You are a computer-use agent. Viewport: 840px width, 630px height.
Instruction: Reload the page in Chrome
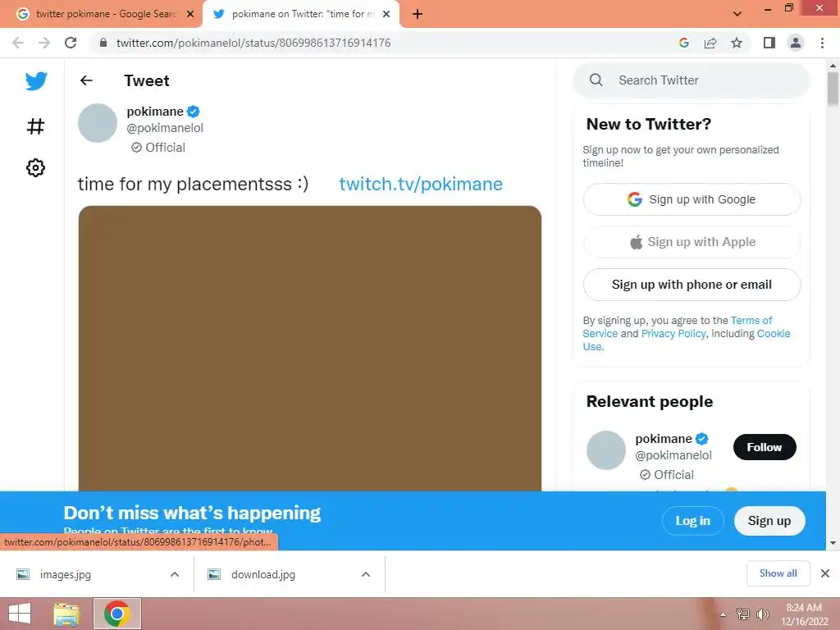[71, 43]
